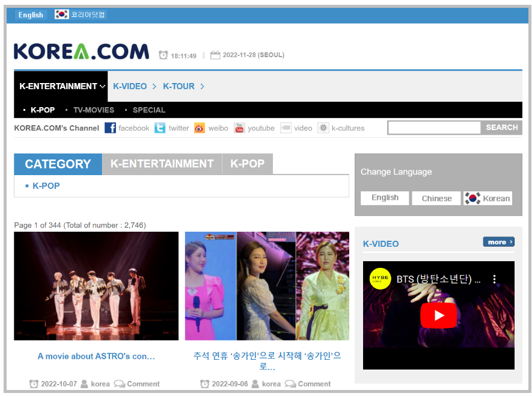532x396 pixels.
Task: Select K-POP in the black submenu
Action: tap(43, 110)
